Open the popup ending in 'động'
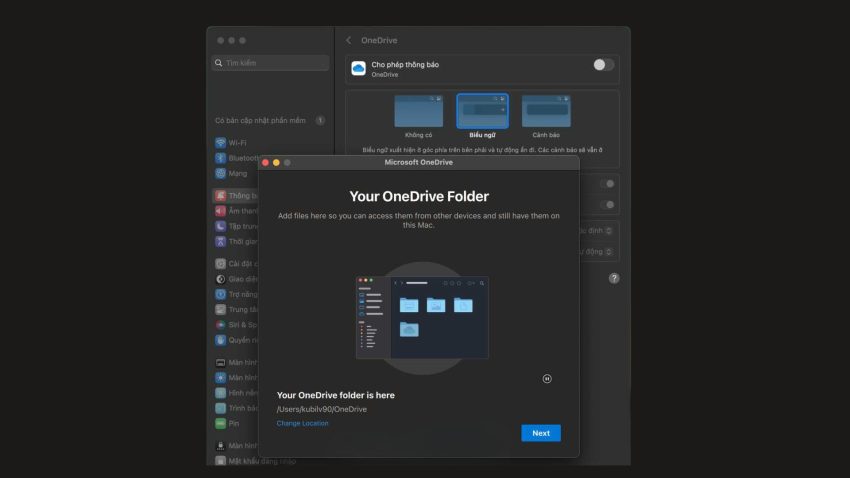This screenshot has height=478, width=850. (596, 251)
